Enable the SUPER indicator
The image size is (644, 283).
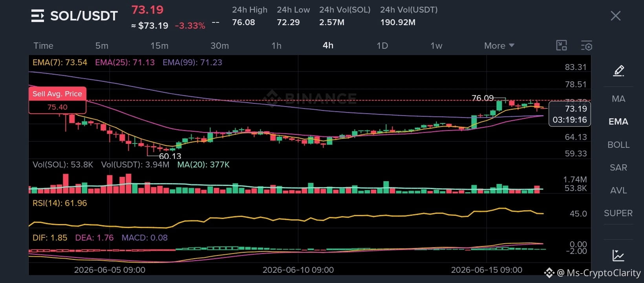point(618,213)
